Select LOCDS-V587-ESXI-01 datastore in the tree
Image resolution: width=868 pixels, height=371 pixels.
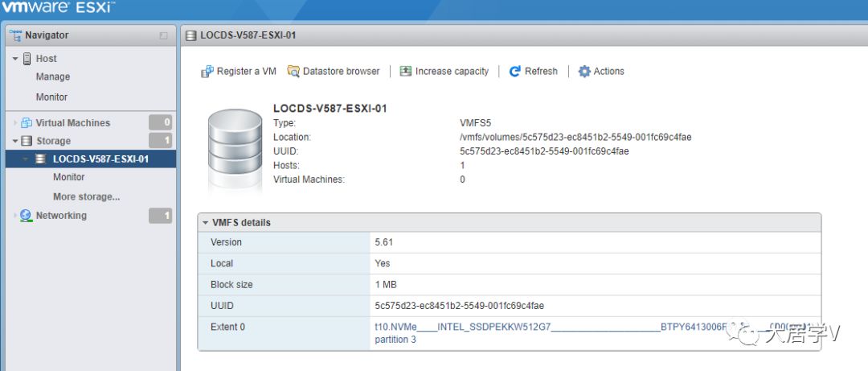coord(100,159)
